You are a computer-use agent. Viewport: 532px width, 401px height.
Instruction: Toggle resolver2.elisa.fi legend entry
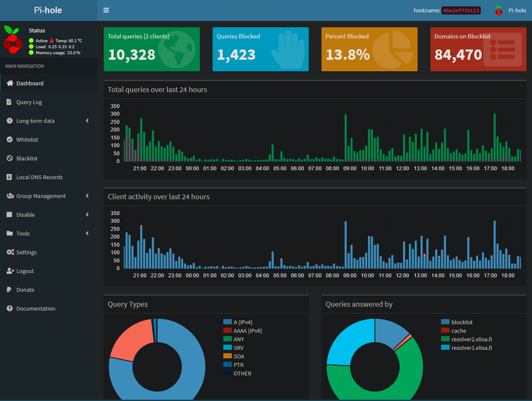click(x=467, y=339)
